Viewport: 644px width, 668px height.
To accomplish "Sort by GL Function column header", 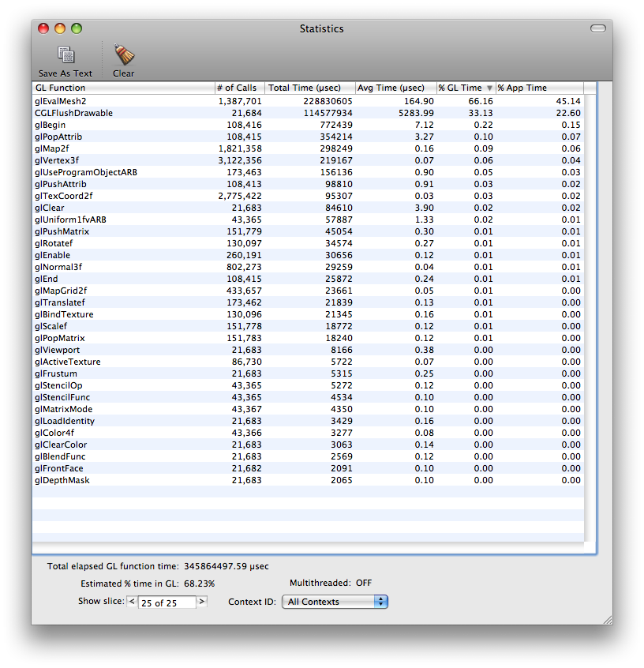I will pos(124,88).
